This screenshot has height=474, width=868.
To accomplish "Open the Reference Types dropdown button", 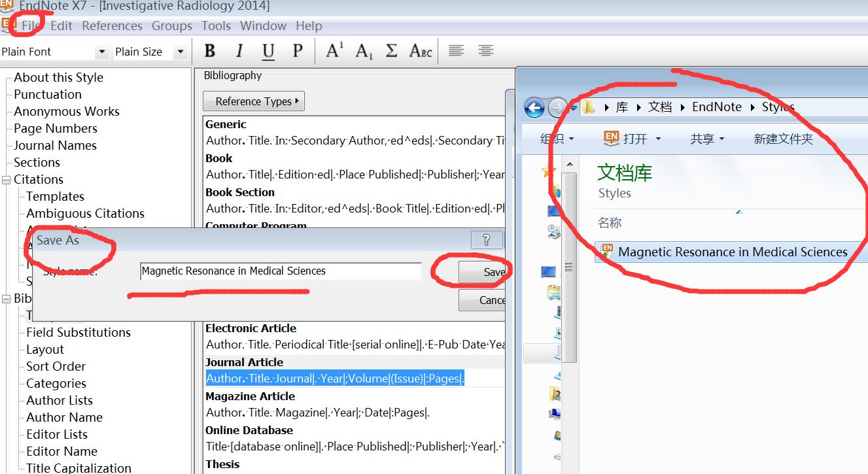I will (x=254, y=101).
